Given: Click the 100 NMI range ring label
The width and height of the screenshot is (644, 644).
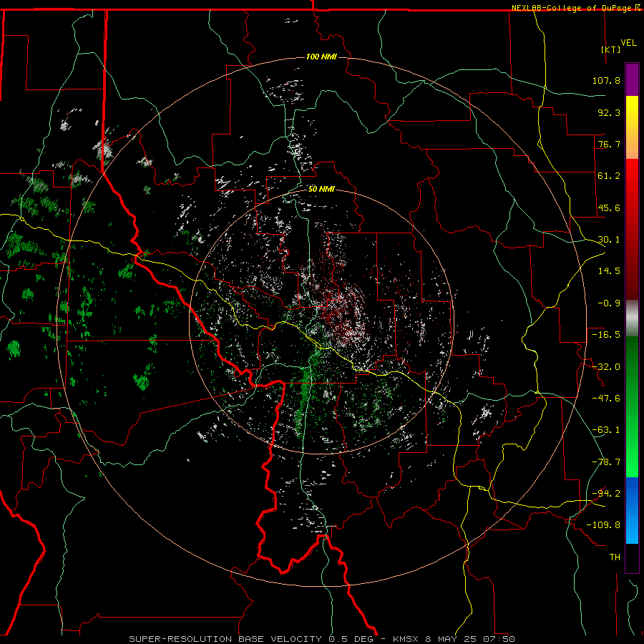Looking at the screenshot, I should 321,57.
